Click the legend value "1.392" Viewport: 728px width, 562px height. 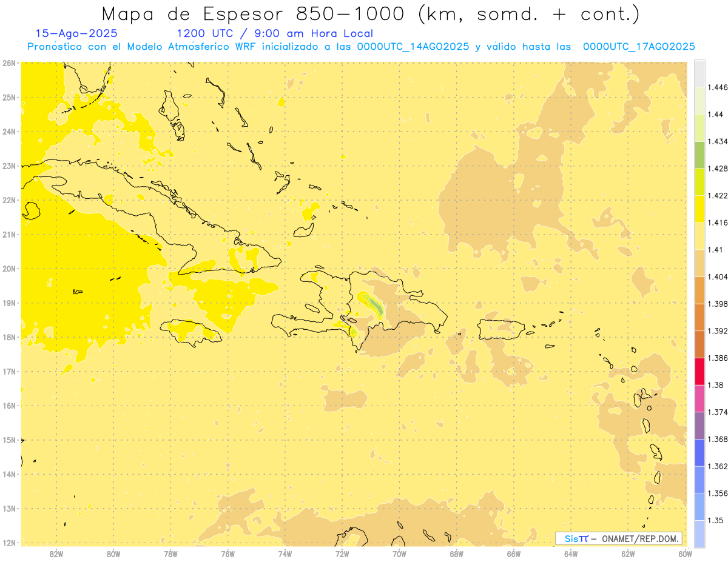coord(717,331)
